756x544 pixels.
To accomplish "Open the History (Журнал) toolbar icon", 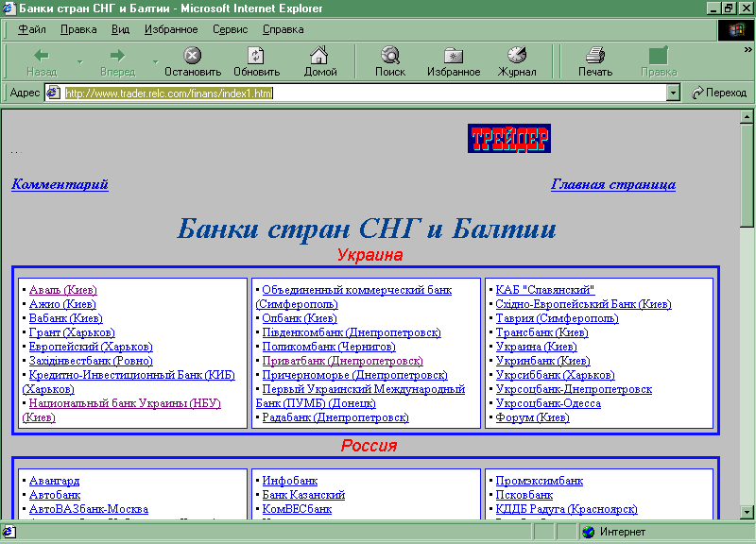I will coord(517,56).
